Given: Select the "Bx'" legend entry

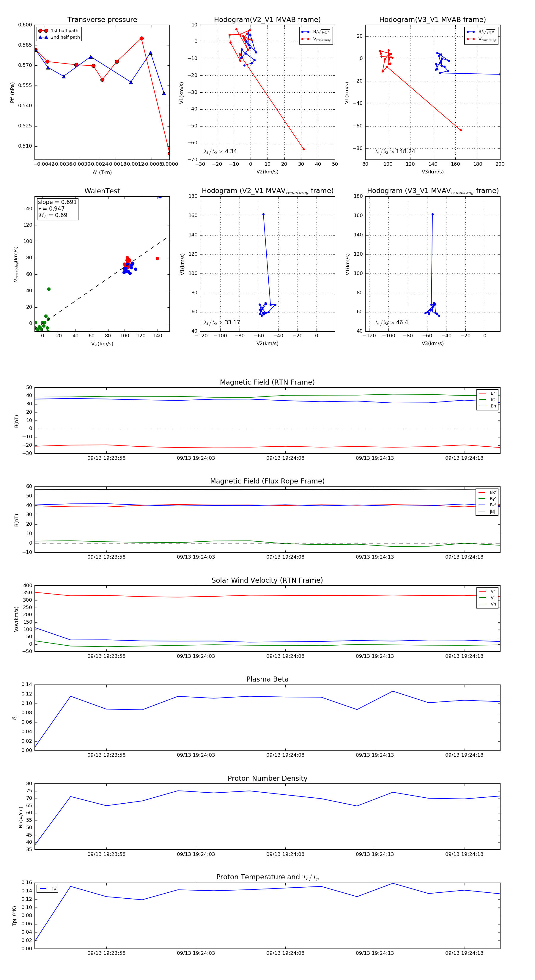Looking at the screenshot, I should click(x=487, y=493).
